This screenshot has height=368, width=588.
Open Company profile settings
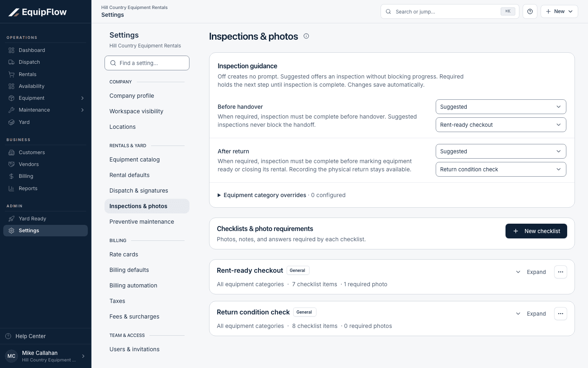147,96
